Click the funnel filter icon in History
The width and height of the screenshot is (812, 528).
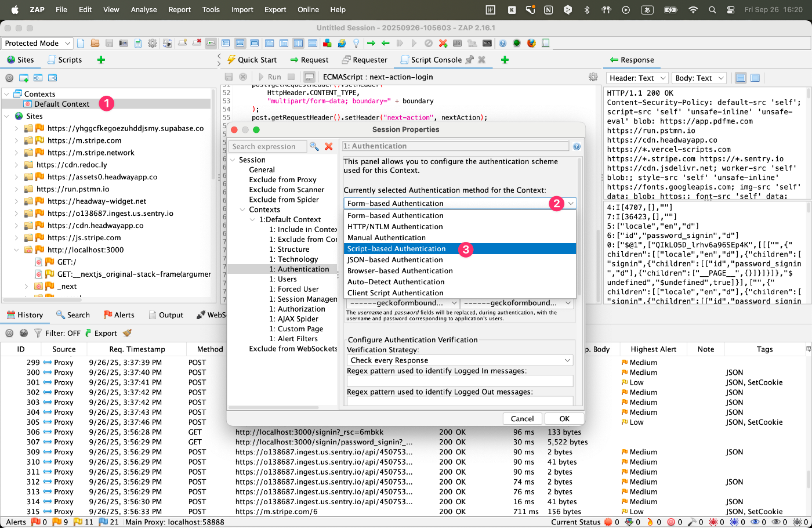[38, 333]
